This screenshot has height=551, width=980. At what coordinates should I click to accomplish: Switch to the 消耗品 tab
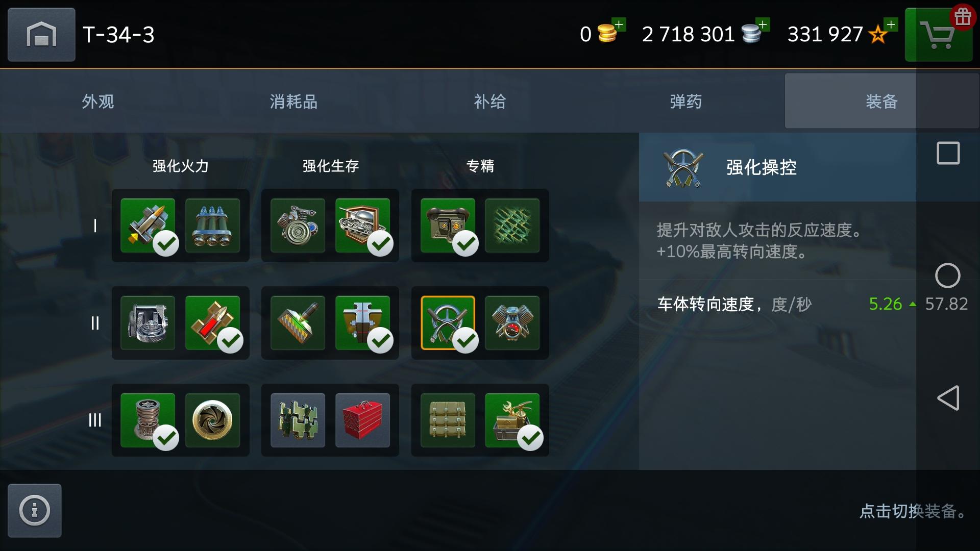click(293, 101)
